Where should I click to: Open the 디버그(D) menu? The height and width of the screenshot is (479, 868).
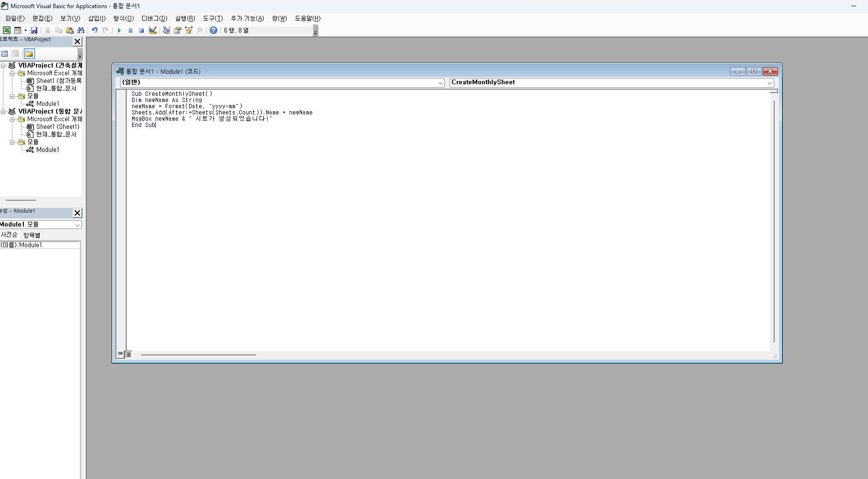point(154,18)
